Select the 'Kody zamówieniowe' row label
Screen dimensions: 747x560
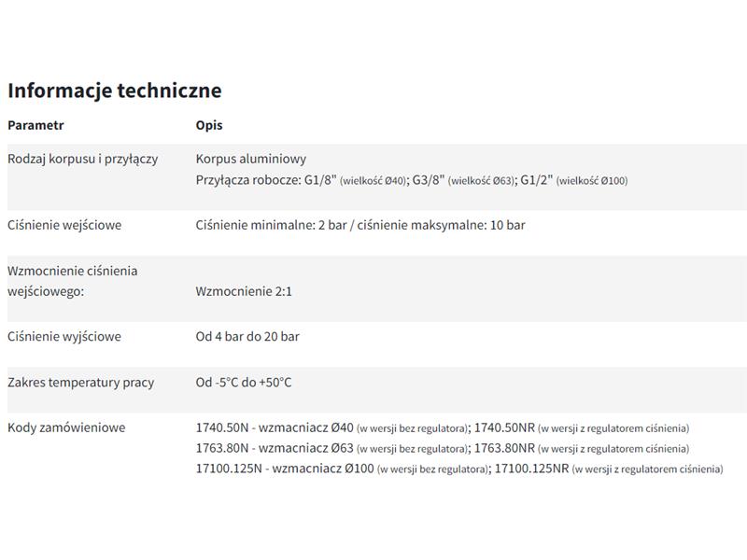[x=66, y=427]
